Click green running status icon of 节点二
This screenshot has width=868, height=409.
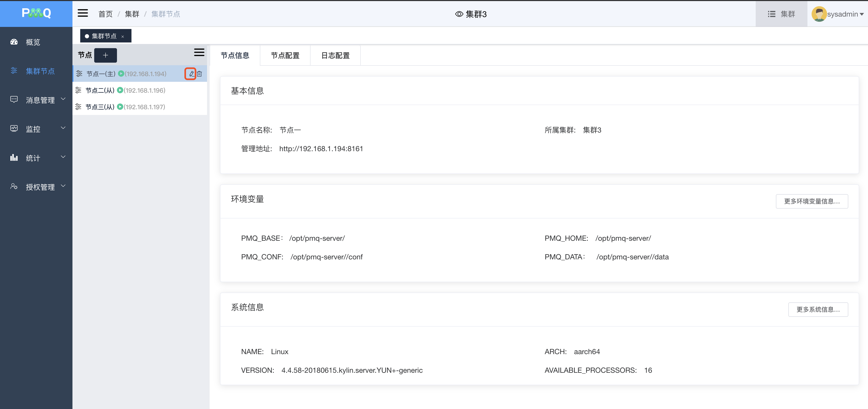tap(120, 90)
